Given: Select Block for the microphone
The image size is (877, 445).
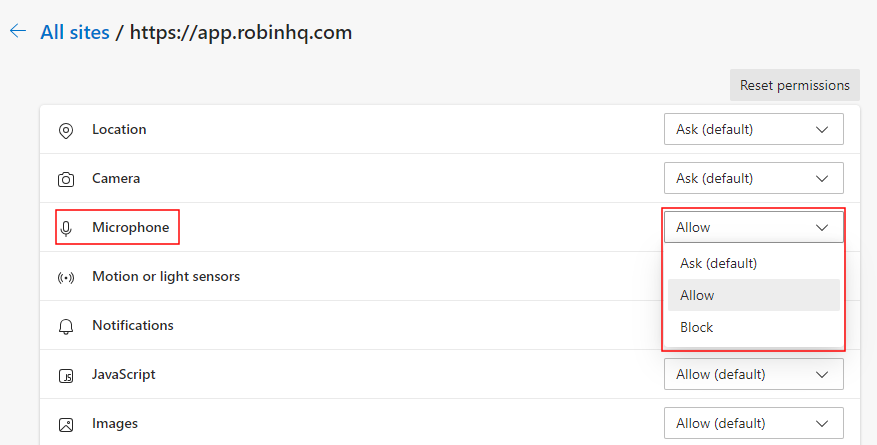Looking at the screenshot, I should 697,327.
